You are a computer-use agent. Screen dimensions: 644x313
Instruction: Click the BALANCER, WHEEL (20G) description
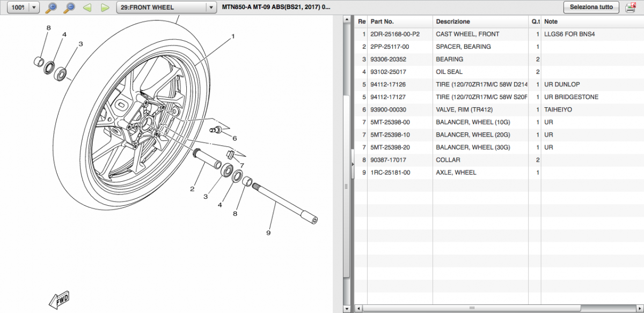(473, 135)
